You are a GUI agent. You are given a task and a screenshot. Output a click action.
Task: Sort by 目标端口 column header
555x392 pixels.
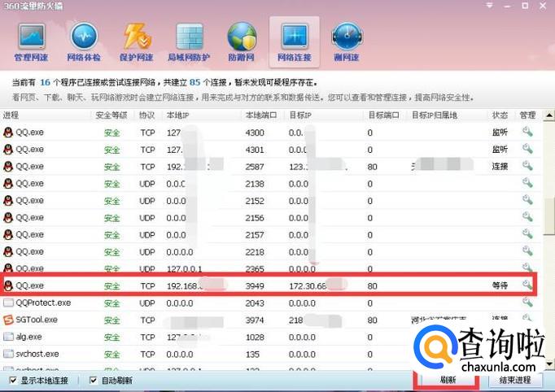pos(383,115)
